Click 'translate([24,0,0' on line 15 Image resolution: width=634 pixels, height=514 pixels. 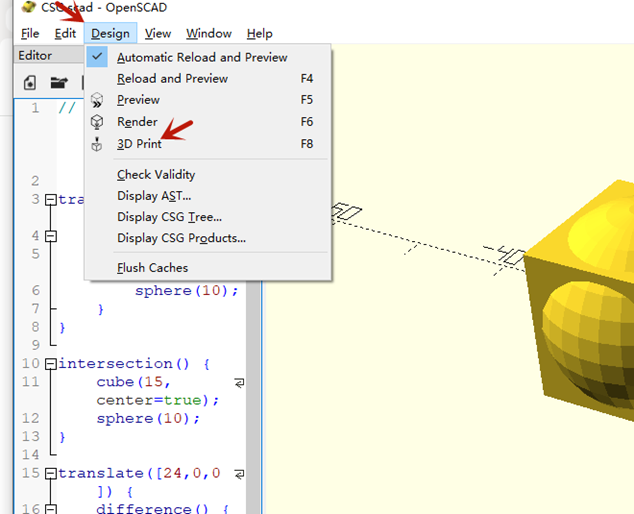pos(139,473)
